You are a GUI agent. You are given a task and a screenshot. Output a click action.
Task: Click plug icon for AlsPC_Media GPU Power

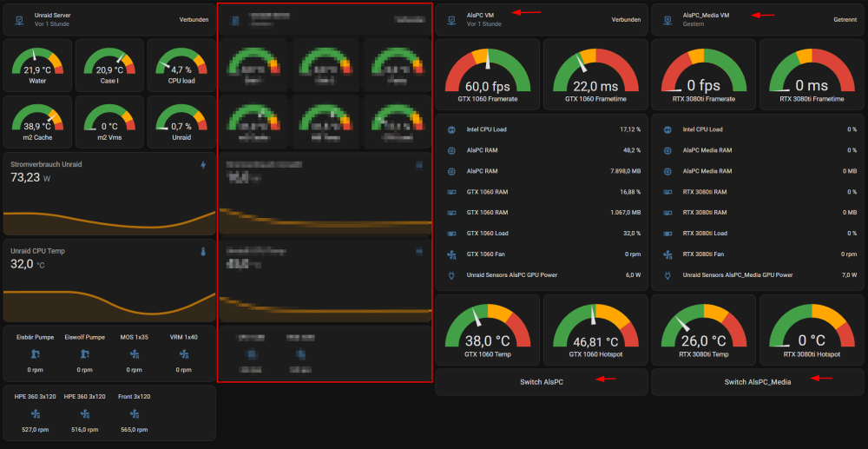coord(667,275)
